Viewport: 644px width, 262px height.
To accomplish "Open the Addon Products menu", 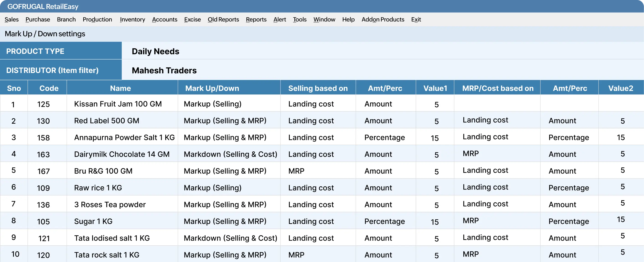I will 382,20.
